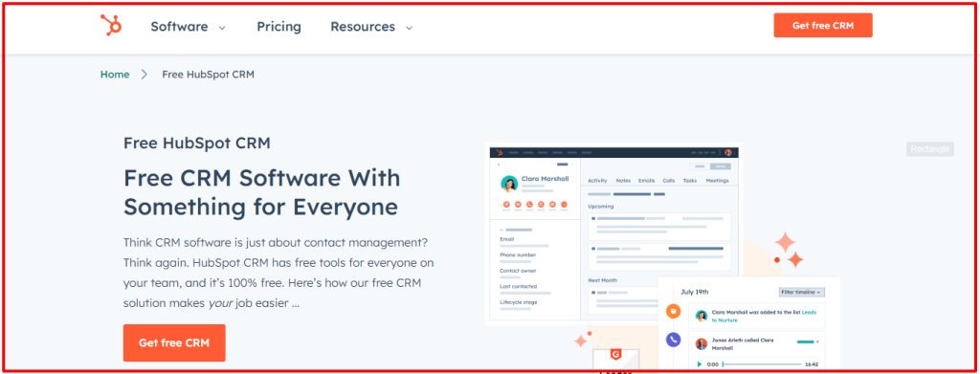
Task: Click the Free CRM Software main heading
Action: click(x=262, y=192)
